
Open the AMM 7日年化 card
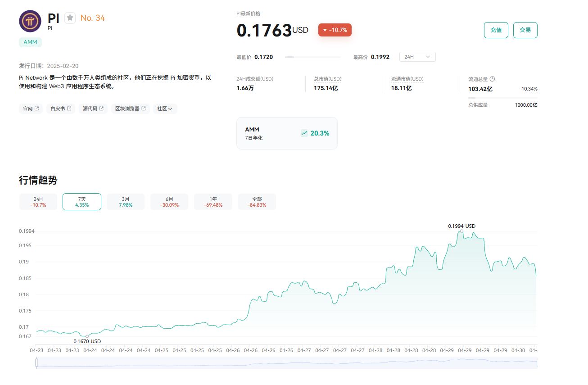pyautogui.click(x=287, y=133)
